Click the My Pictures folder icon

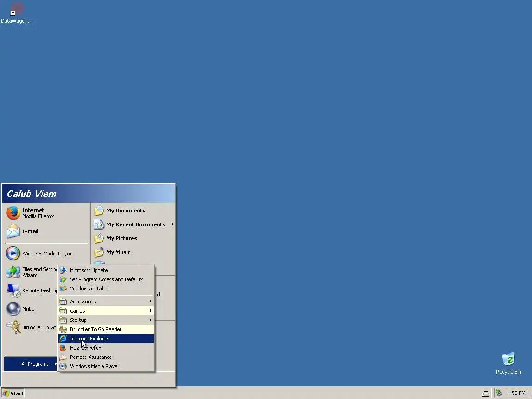click(99, 238)
